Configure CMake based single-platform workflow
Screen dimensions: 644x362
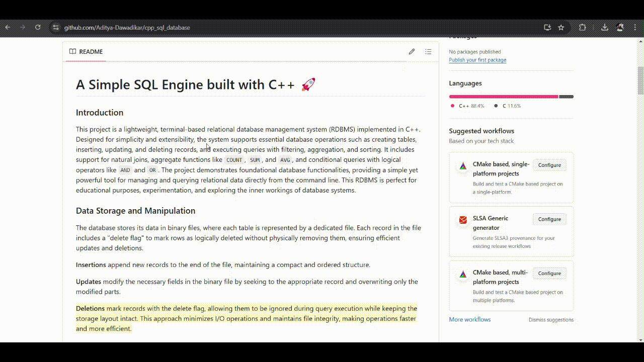click(549, 165)
